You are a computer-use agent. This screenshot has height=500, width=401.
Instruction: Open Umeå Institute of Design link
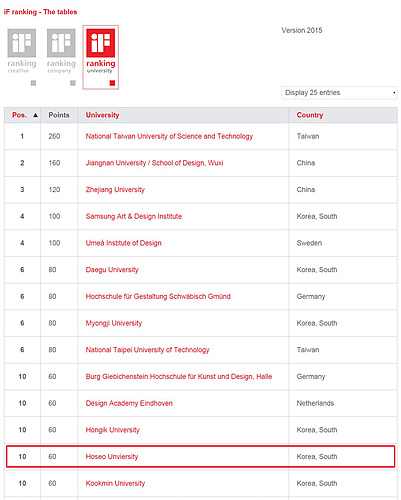[x=123, y=243]
